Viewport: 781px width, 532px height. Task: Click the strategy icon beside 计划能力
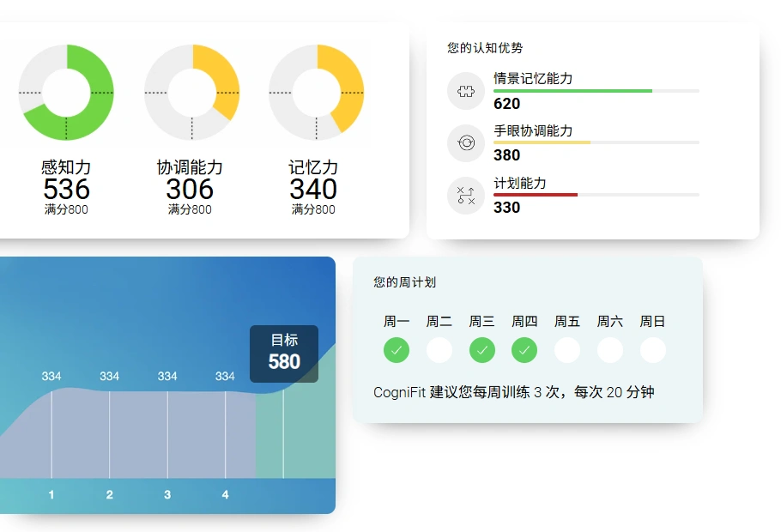(x=466, y=196)
